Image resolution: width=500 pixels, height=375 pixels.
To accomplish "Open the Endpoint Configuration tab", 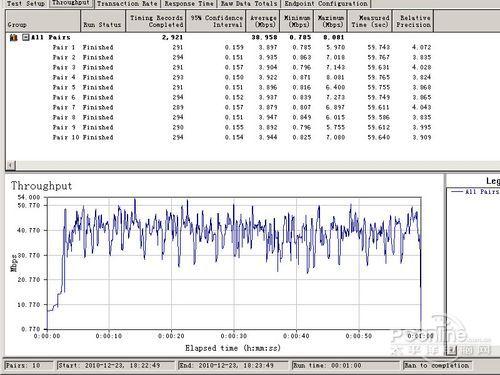I will [x=326, y=4].
